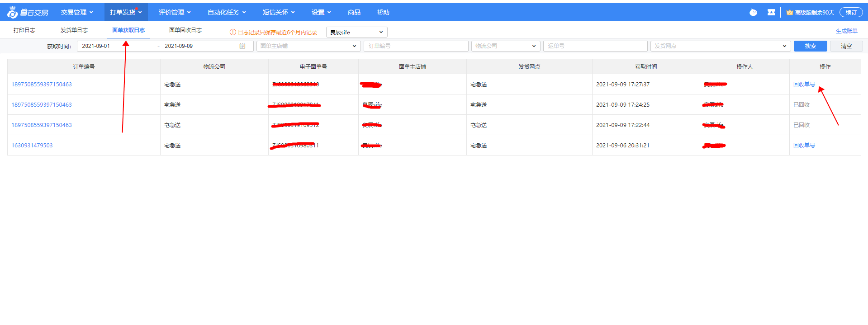Switch to 面单回收日志 tab
Viewport: 868px width, 325px height.
pyautogui.click(x=185, y=30)
